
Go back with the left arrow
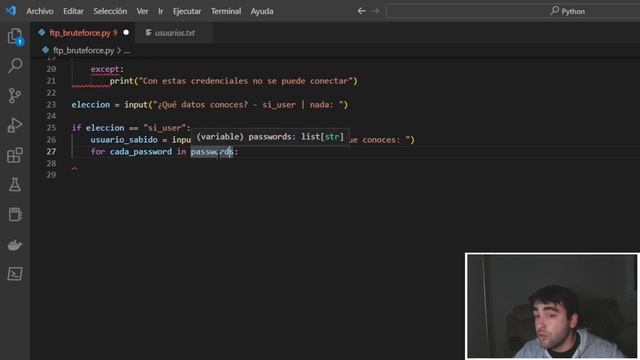coord(361,11)
